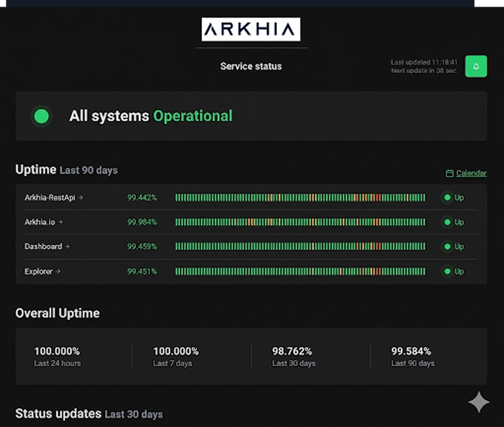Image resolution: width=504 pixels, height=427 pixels.
Task: Click the calendar icon beside Calendar
Action: pos(450,174)
